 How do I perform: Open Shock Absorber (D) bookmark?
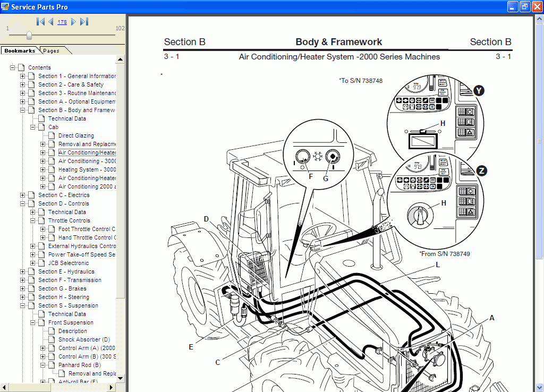[x=84, y=339]
